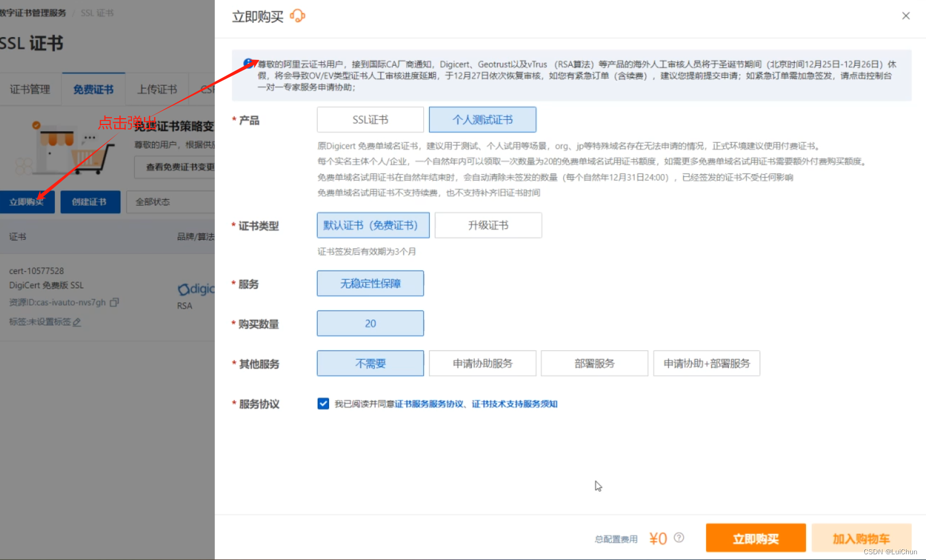926x560 pixels.
Task: Select 部署服务 option
Action: (595, 364)
